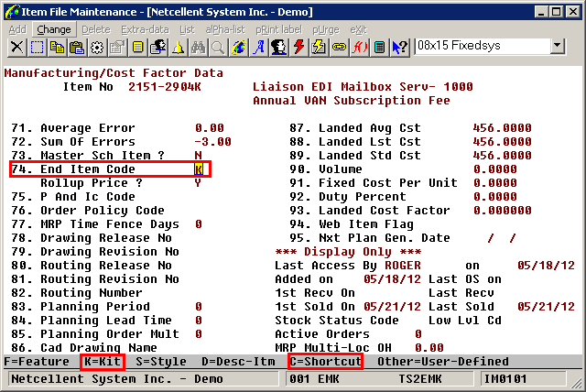Click the globe web browser icon

tap(239, 48)
